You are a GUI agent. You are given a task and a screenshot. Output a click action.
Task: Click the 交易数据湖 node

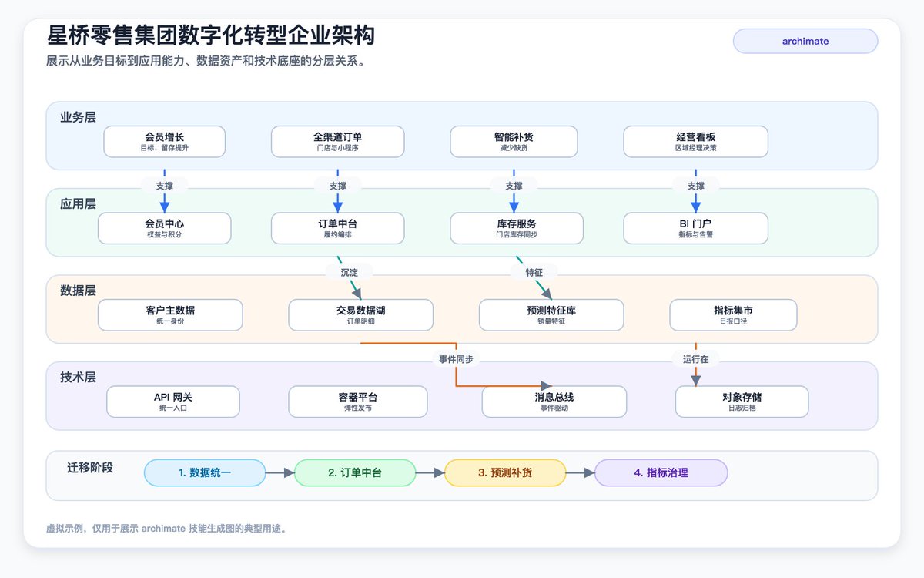coord(360,315)
